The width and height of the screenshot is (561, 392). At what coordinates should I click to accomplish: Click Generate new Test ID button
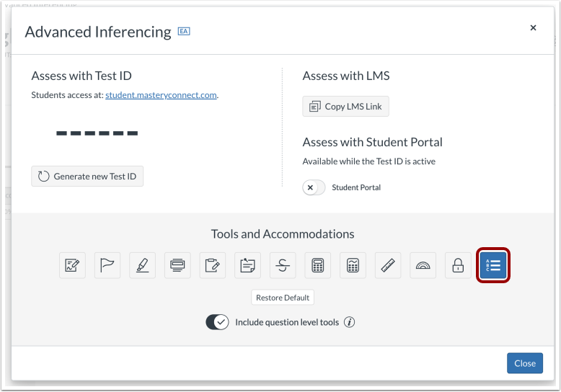click(x=87, y=177)
